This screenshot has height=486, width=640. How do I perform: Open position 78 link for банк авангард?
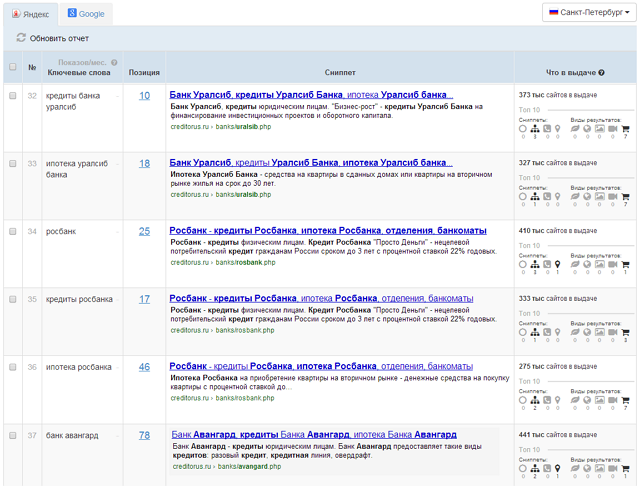pyautogui.click(x=144, y=435)
